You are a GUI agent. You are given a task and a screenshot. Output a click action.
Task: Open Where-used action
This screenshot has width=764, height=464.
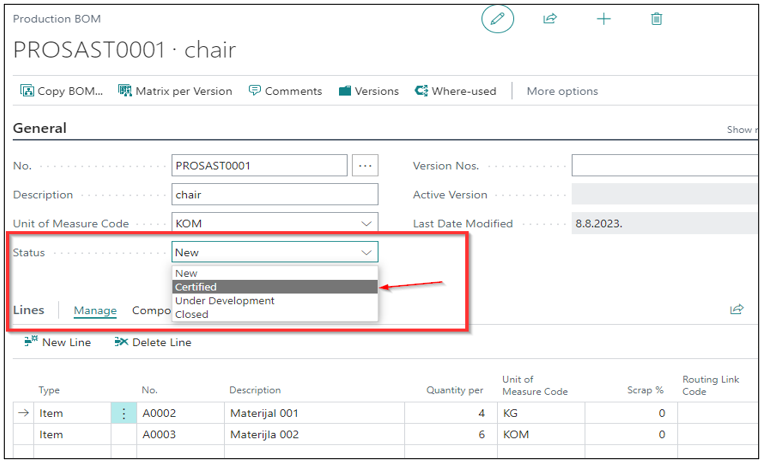(455, 91)
